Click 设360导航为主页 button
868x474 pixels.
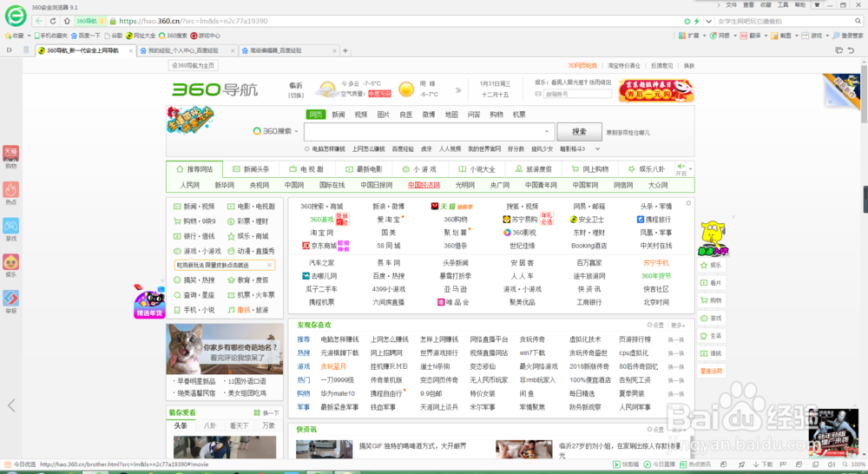tap(193, 65)
